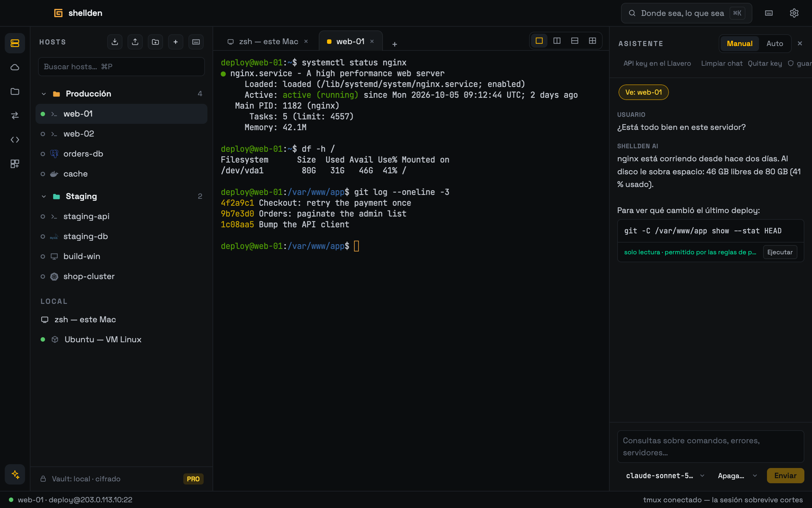Click the keyboard icon in Hosts header
Image resolution: width=812 pixels, height=508 pixels.
point(196,42)
